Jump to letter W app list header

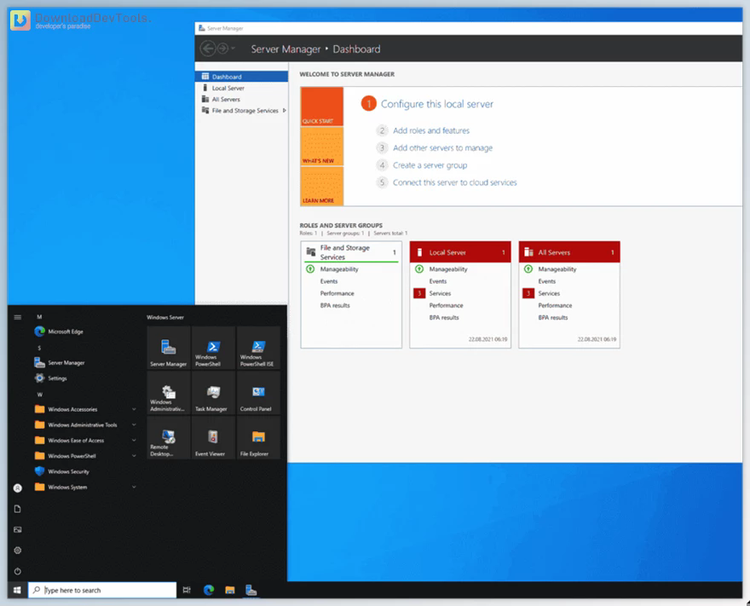40,395
